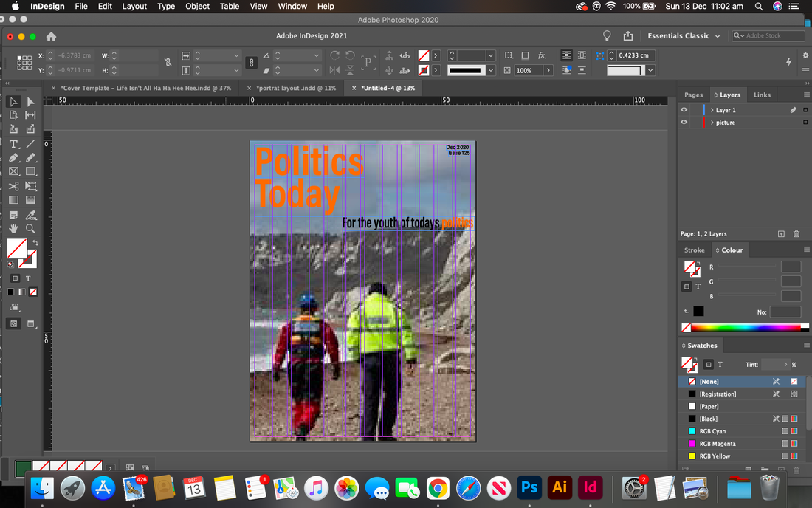812x508 pixels.
Task: Select the Pen tool
Action: coord(13,157)
